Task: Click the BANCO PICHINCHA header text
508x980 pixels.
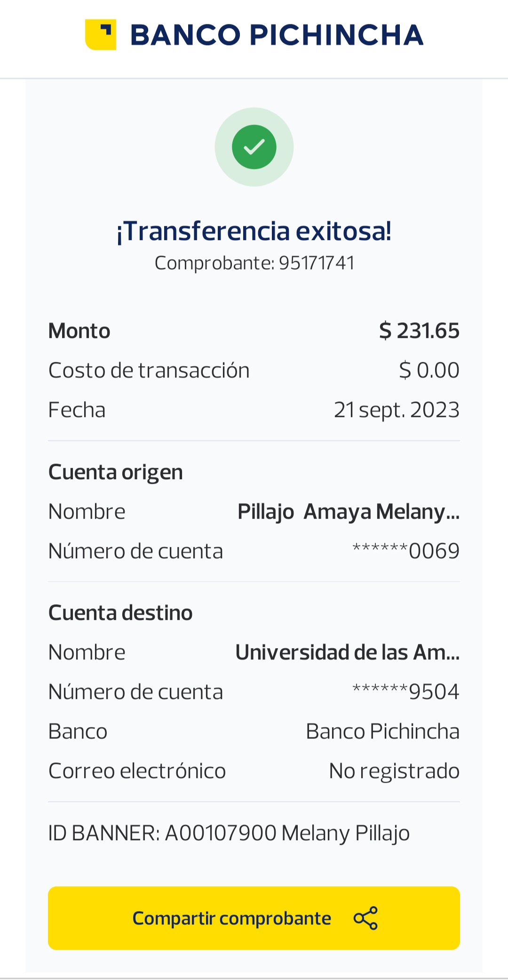Action: (277, 35)
